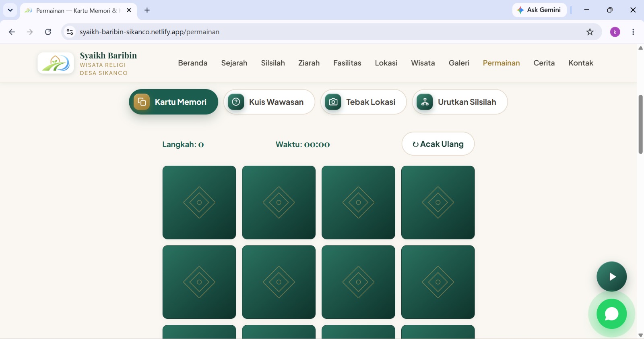Open the Galeri nav link
The image size is (644, 339).
459,63
